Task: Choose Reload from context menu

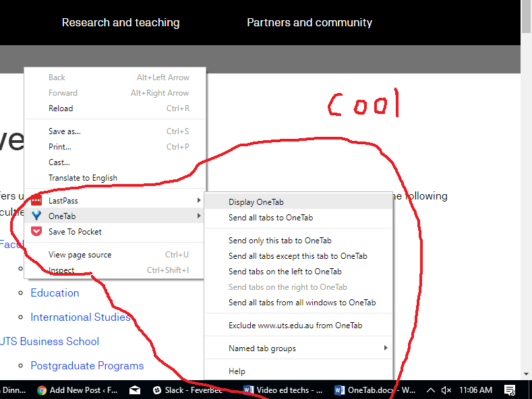Action: [x=115, y=109]
